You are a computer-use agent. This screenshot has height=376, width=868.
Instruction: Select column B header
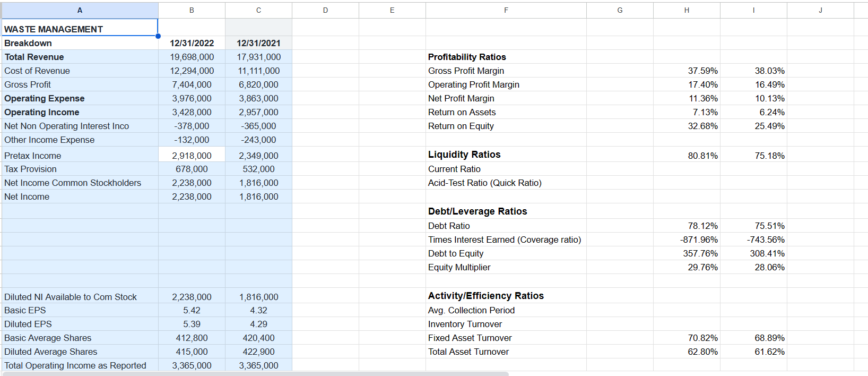point(192,10)
